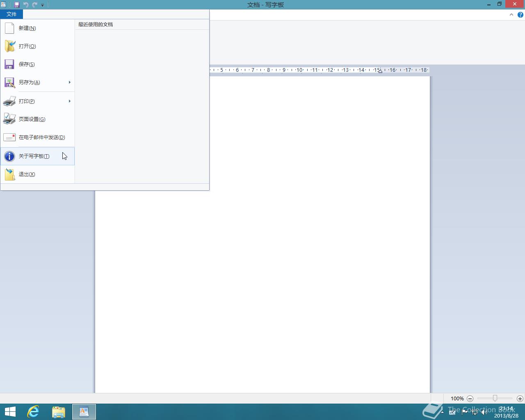The width and height of the screenshot is (525, 420).
Task: Click the 文件 file tab
Action: (x=11, y=14)
